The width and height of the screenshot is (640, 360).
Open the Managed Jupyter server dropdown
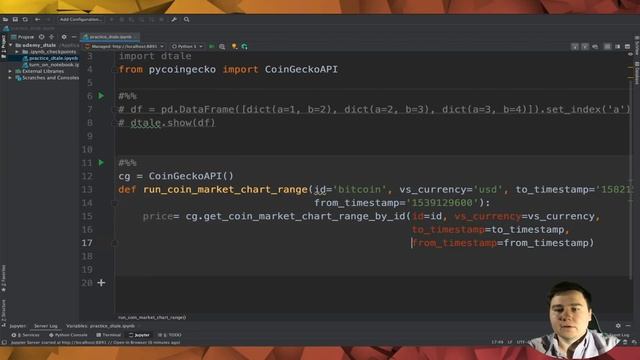point(124,47)
